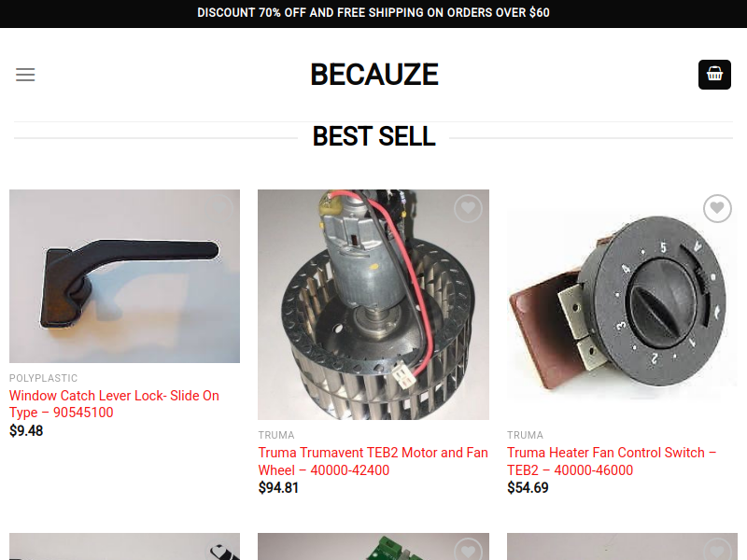View the window catch lever image
747x560 pixels.
coord(125,276)
